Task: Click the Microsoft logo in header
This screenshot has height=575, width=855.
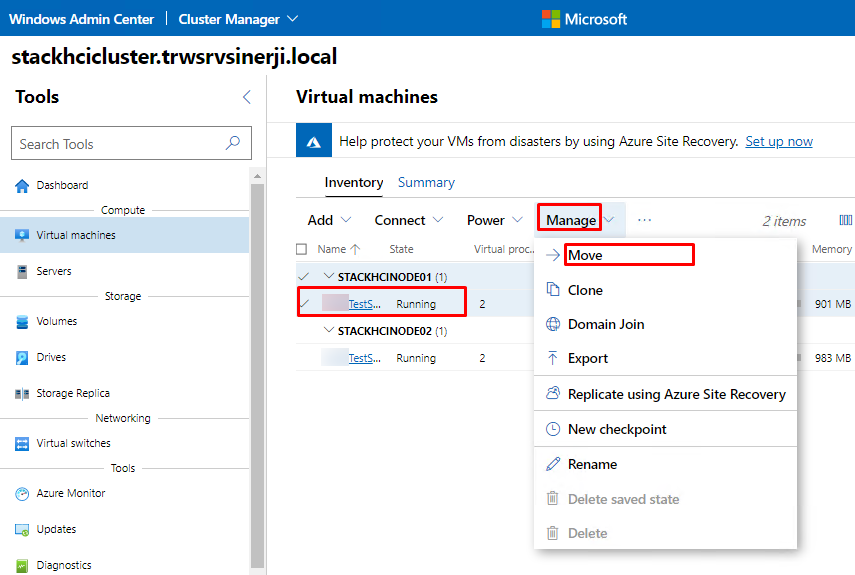Action: pos(551,19)
